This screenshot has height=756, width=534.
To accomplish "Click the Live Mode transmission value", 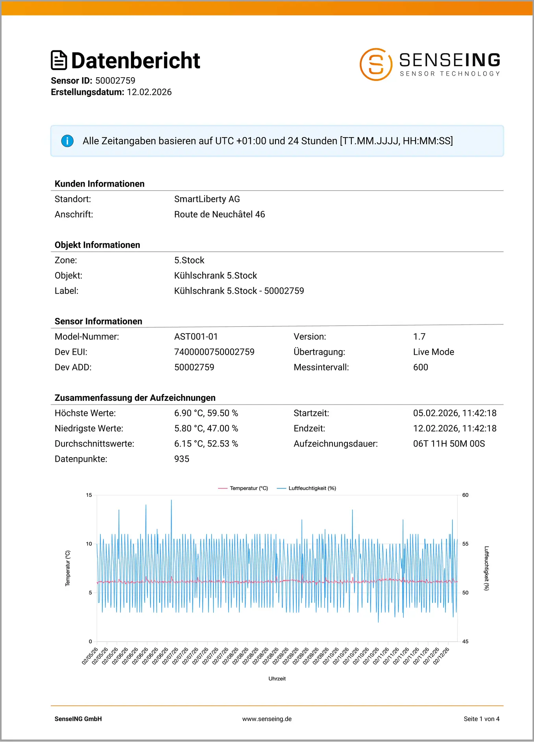I will (x=433, y=352).
